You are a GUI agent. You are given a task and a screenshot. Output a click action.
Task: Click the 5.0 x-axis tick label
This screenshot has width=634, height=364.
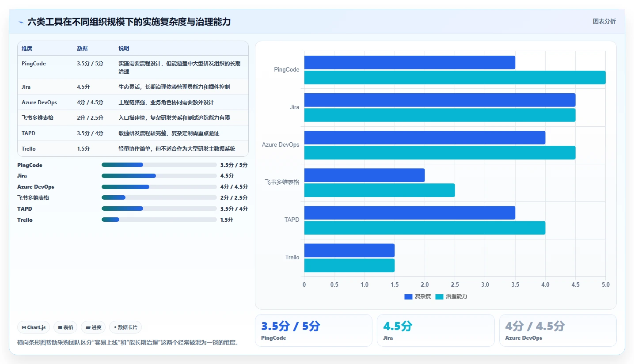coord(605,285)
